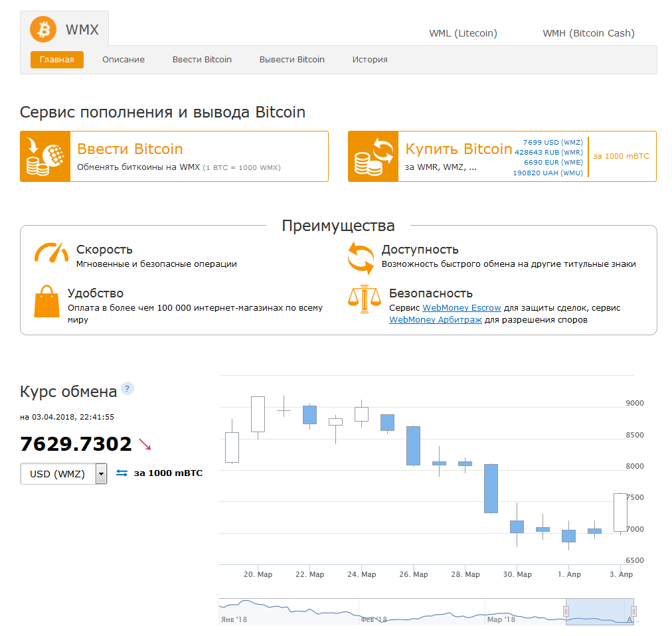The width and height of the screenshot is (672, 636).
Task: Go to WML (Litecoin) link
Action: (x=463, y=33)
